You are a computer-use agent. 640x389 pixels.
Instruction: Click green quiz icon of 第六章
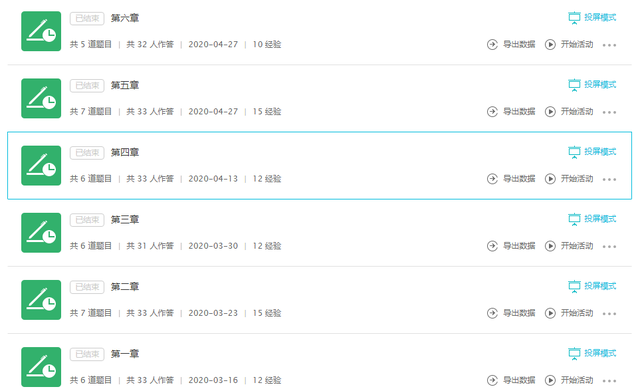[x=41, y=31]
